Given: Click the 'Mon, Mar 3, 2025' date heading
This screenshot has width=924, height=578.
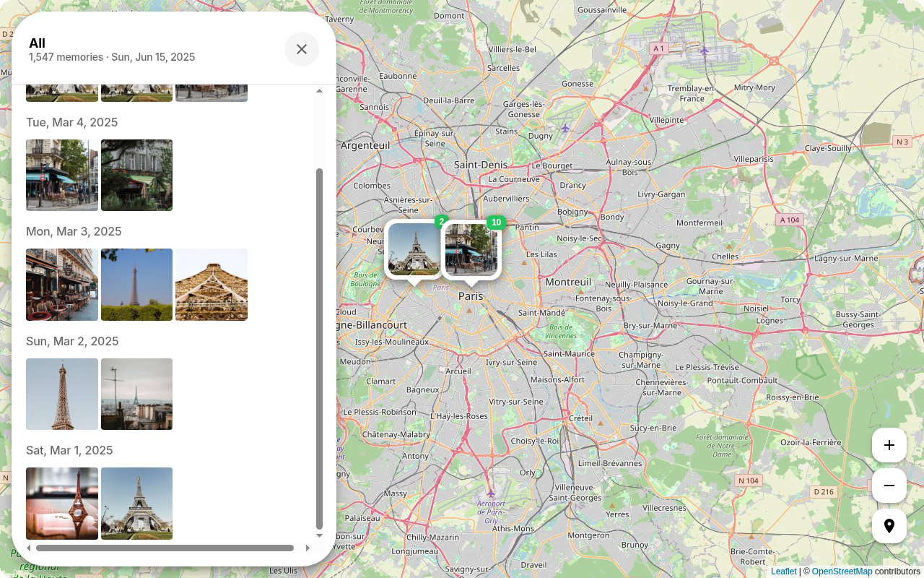Looking at the screenshot, I should [x=74, y=231].
